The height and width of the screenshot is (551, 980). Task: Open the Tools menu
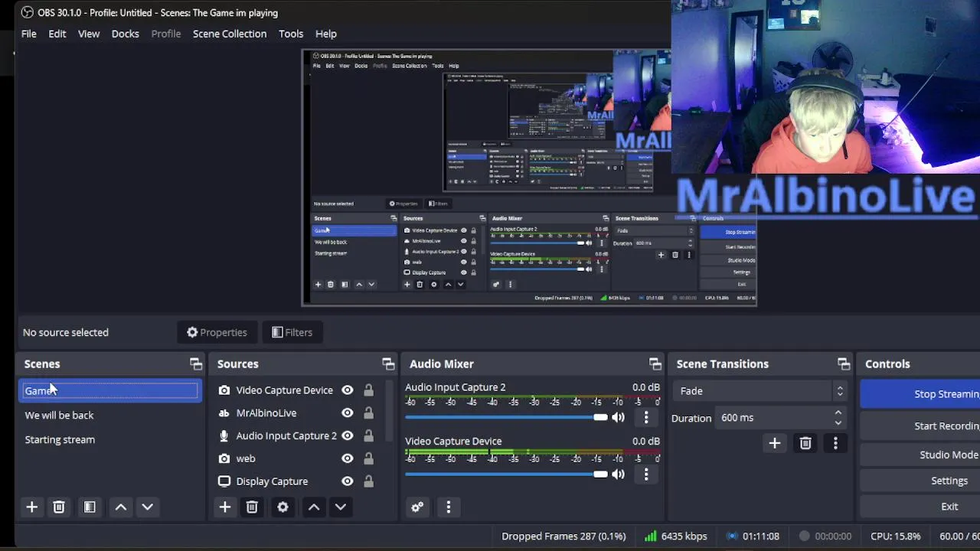291,34
